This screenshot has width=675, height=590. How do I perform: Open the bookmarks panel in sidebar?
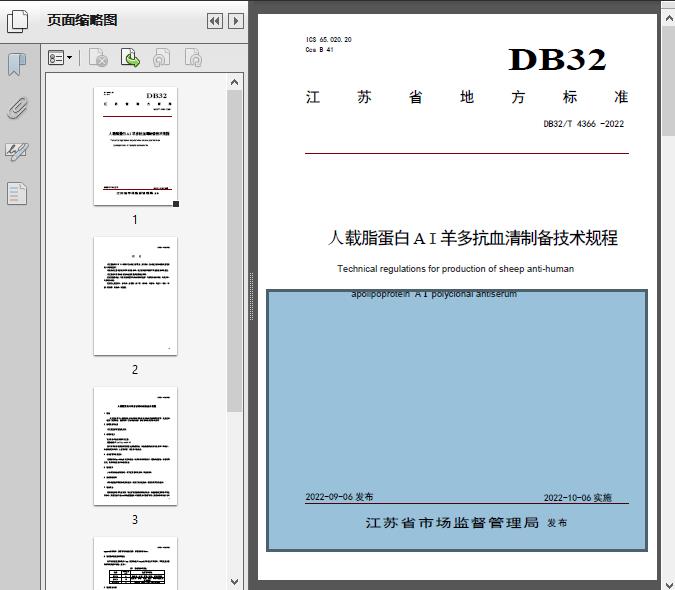17,65
